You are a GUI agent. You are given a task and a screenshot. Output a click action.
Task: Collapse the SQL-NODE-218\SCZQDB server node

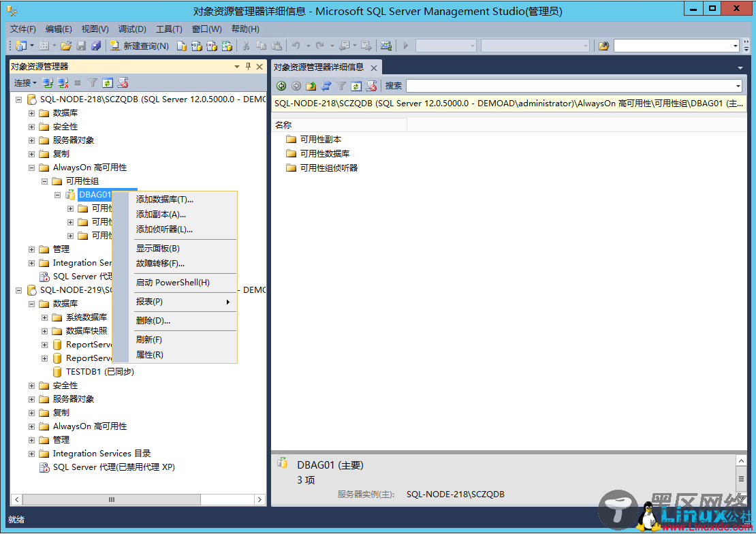coord(19,100)
